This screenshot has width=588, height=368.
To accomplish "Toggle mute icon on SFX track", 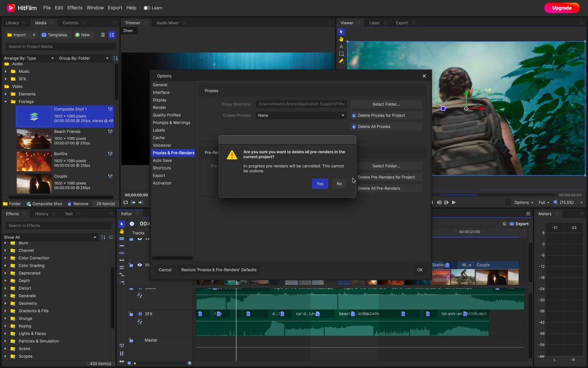I will coord(140,314).
